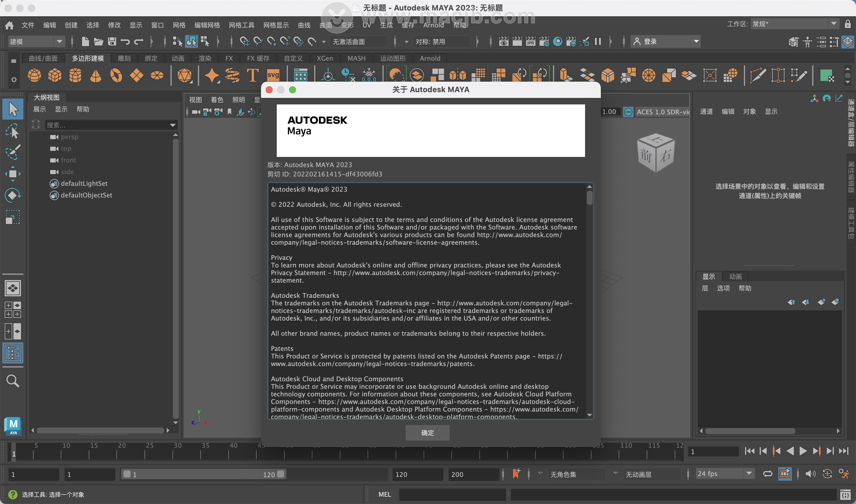Select the polygon type text tool
Image resolution: width=856 pixels, height=504 pixels.
point(253,76)
